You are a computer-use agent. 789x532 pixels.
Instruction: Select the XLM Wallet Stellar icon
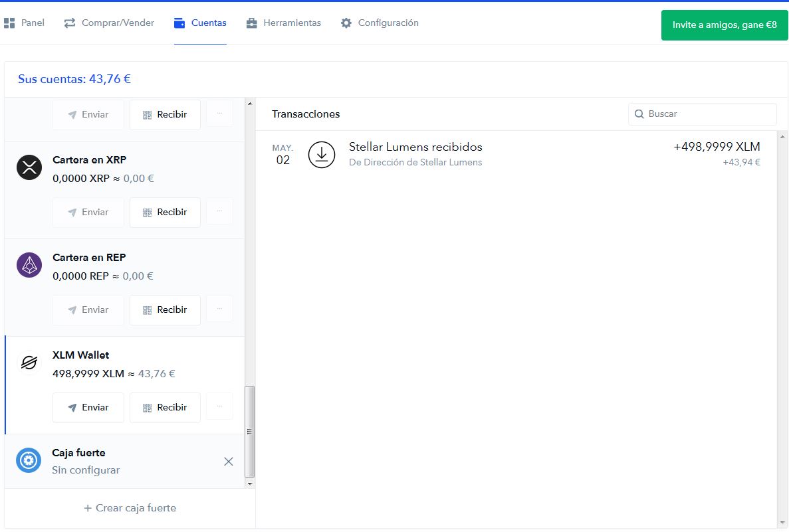click(29, 363)
